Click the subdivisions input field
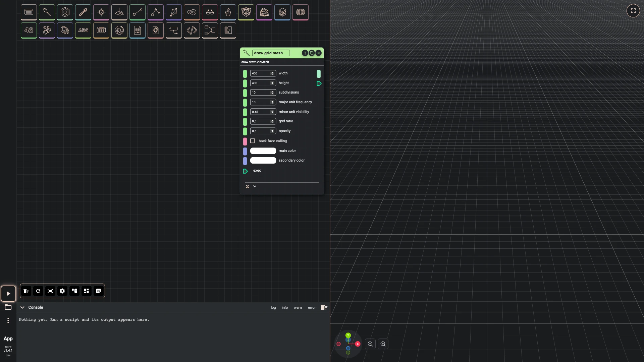This screenshot has height=362, width=644. [x=263, y=93]
